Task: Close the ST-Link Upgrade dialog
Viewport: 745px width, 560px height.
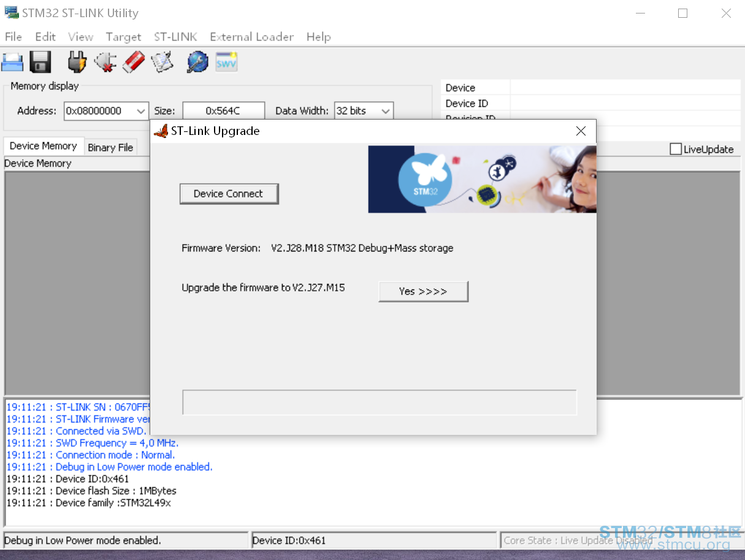Action: tap(581, 131)
